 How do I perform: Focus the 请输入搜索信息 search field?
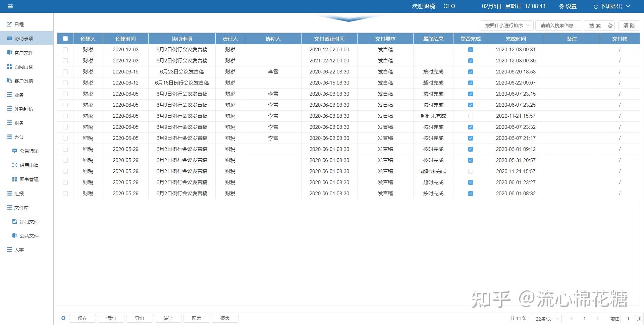[559, 25]
